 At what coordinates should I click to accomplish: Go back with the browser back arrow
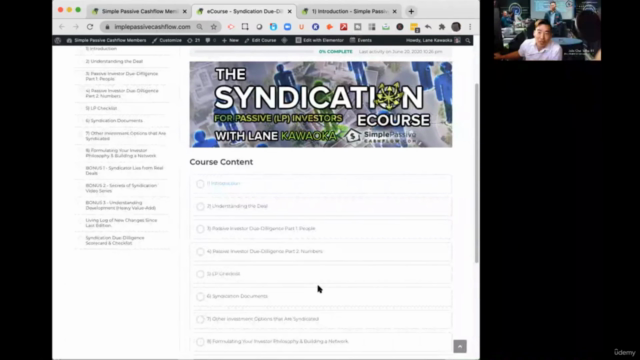click(62, 27)
